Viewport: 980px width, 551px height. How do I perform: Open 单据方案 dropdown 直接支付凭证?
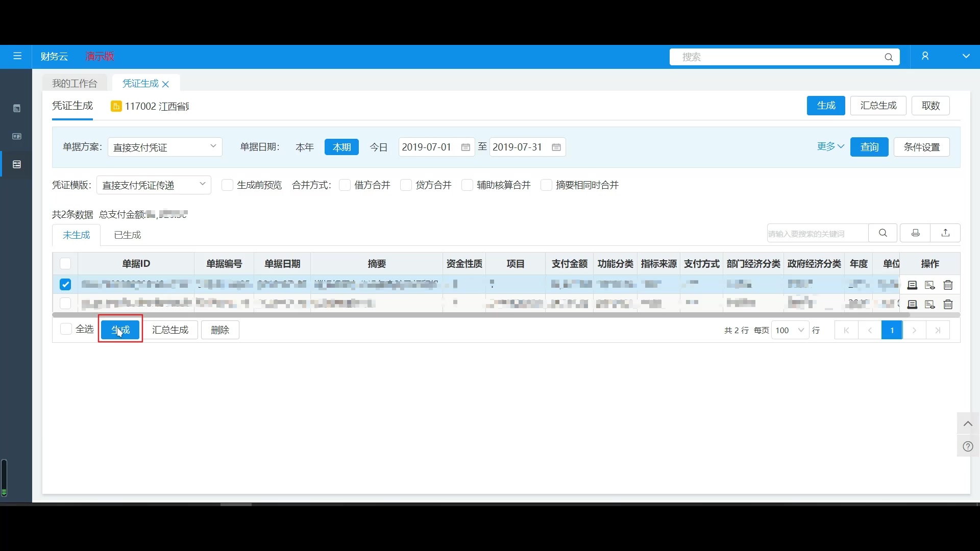tap(165, 147)
